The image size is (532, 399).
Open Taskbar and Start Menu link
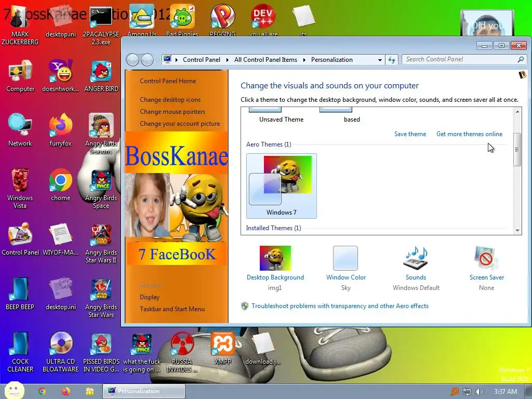point(172,309)
